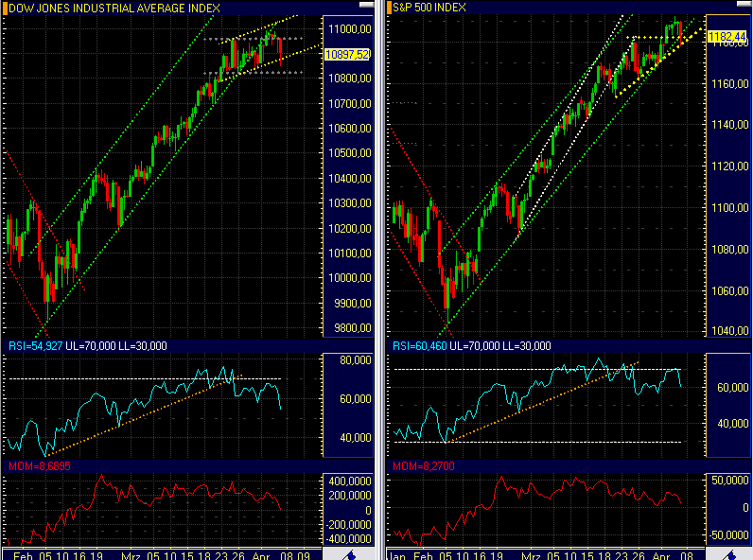Viewport: 753px width, 560px height.
Task: Click the 200,0000 momentum axis value
Action: click(350, 495)
